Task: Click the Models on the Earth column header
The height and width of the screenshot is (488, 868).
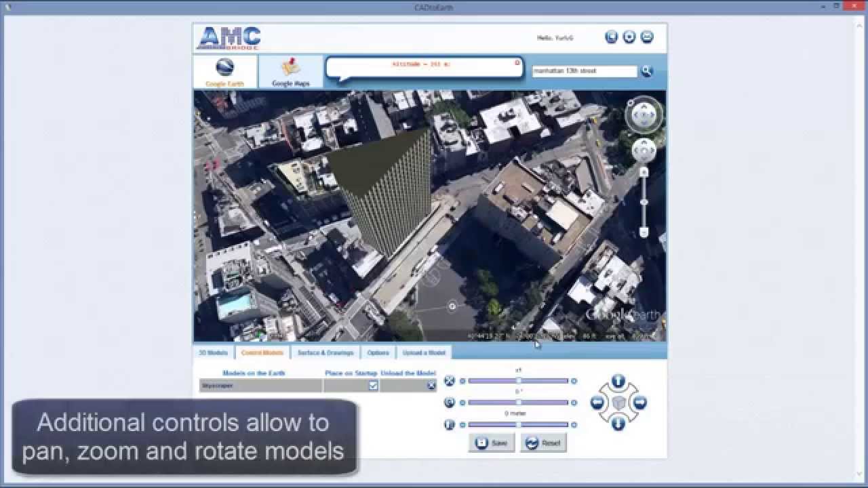Action: 254,373
